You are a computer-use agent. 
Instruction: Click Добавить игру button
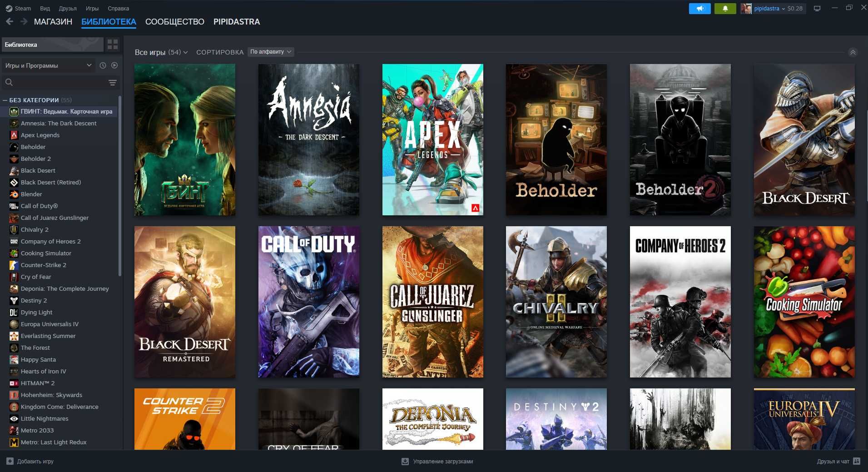[x=30, y=461]
